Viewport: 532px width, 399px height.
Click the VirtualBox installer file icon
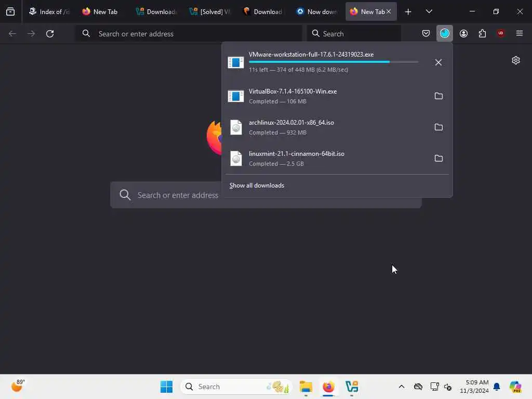click(x=236, y=96)
